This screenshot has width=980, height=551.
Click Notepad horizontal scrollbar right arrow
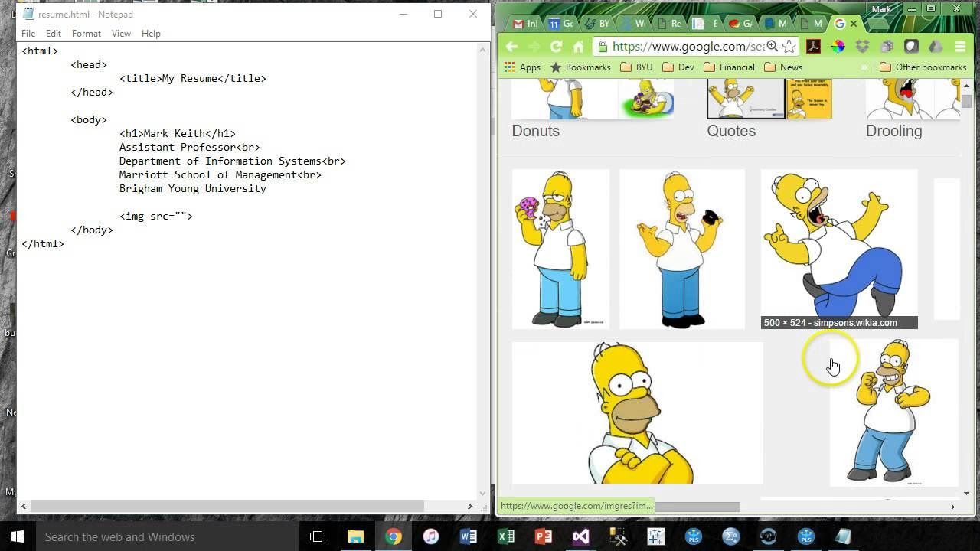tap(469, 506)
